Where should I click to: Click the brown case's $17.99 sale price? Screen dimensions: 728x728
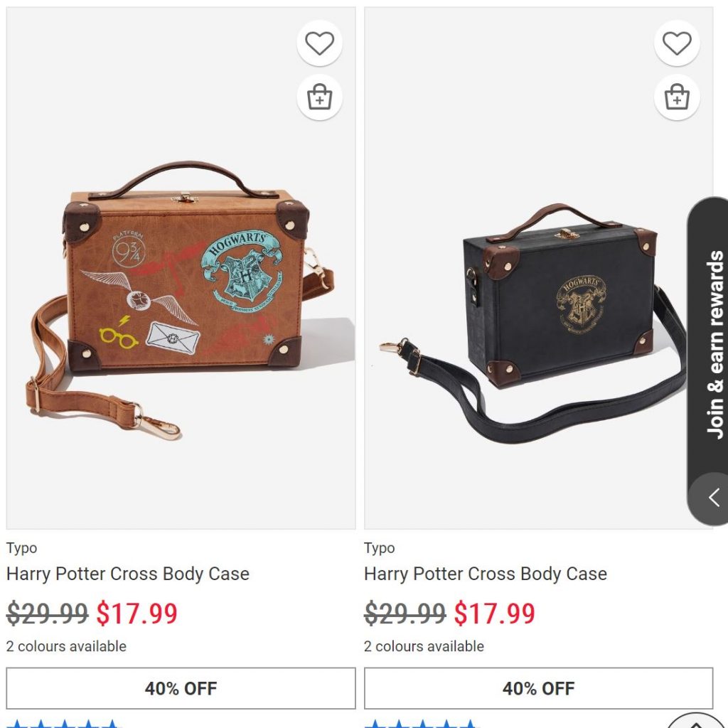pos(136,614)
